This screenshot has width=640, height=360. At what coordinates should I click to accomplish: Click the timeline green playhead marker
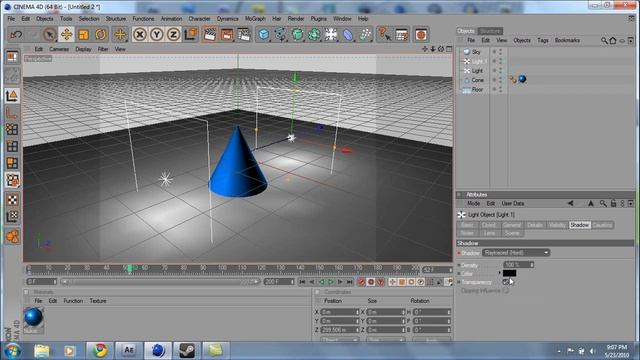click(130, 268)
